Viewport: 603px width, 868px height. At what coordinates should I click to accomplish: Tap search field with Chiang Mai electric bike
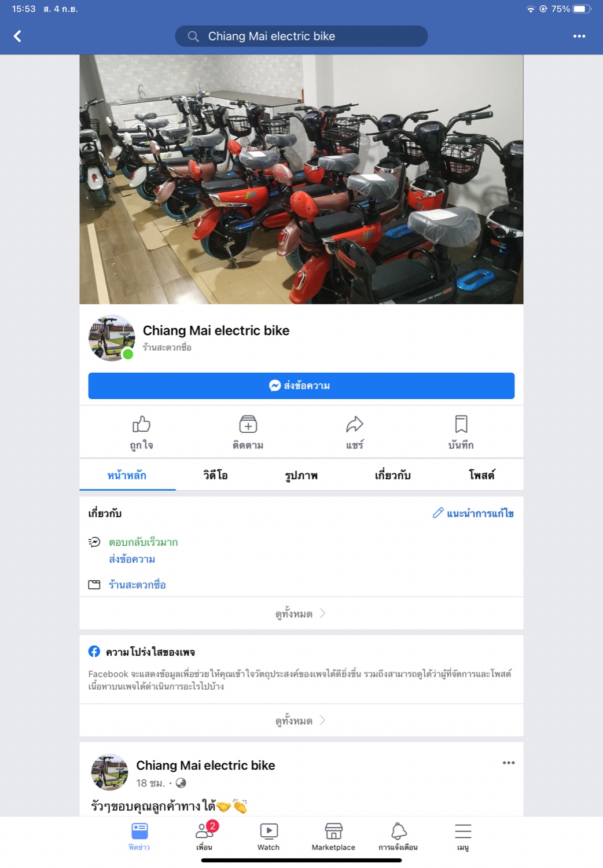301,36
